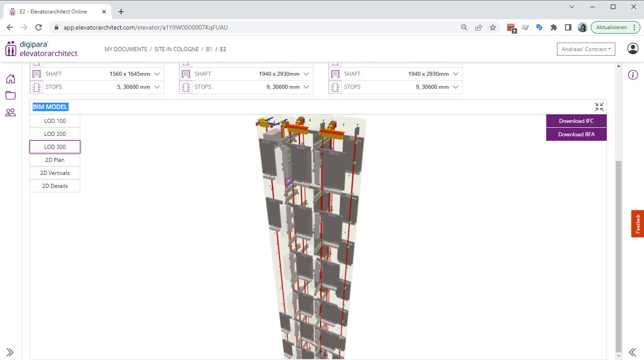
Task: Open the Feedback tab on the right edge
Action: (637, 224)
